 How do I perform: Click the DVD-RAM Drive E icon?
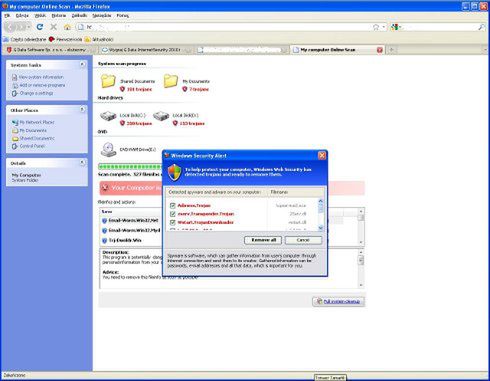(109, 149)
